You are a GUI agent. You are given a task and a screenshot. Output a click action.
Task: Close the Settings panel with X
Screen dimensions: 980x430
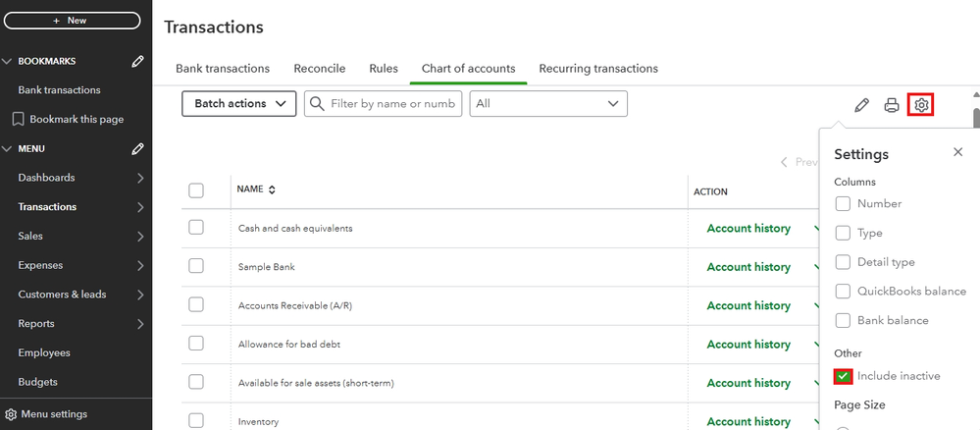pos(958,152)
